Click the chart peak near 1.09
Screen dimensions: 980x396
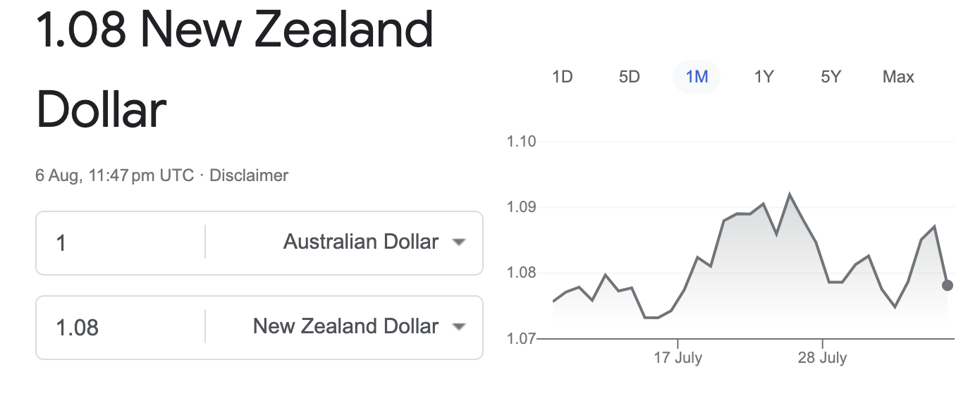click(x=790, y=194)
